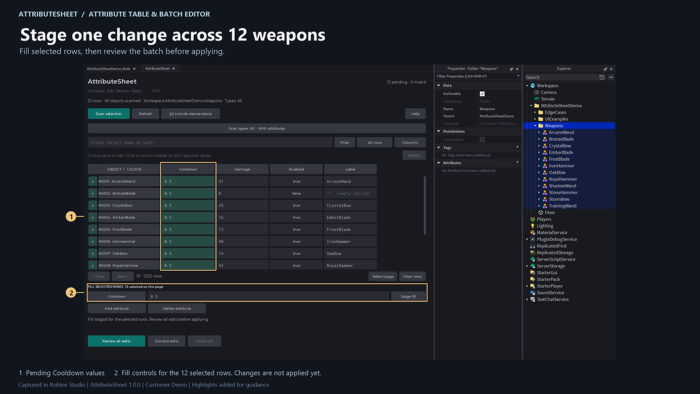
Task: Click the Workspace globe icon in Explorer
Action: (533, 86)
